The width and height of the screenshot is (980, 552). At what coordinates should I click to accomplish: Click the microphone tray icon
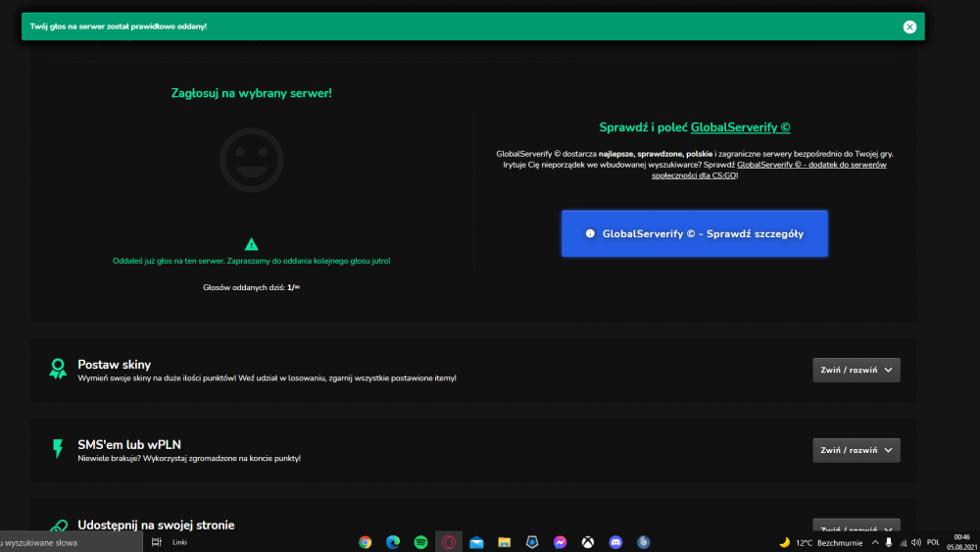pyautogui.click(x=889, y=542)
